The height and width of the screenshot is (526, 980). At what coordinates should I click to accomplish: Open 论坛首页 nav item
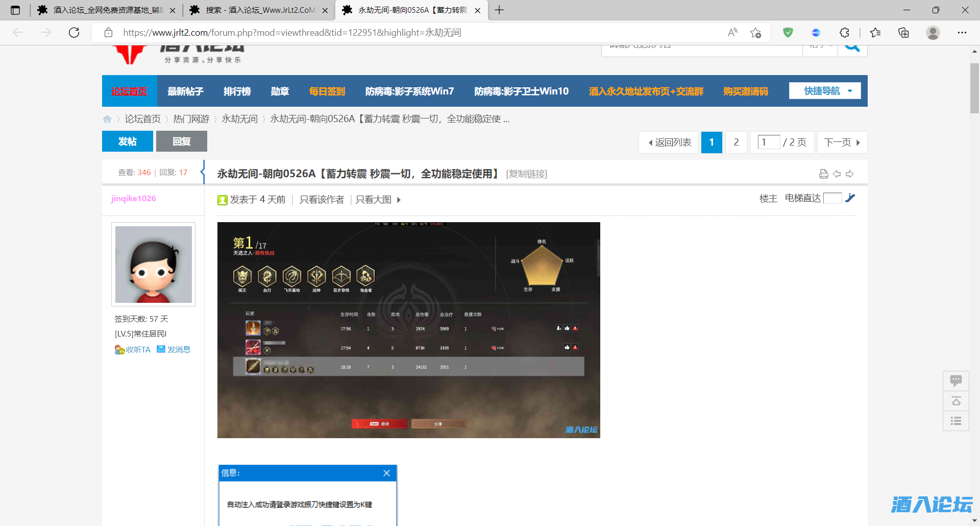click(x=129, y=91)
